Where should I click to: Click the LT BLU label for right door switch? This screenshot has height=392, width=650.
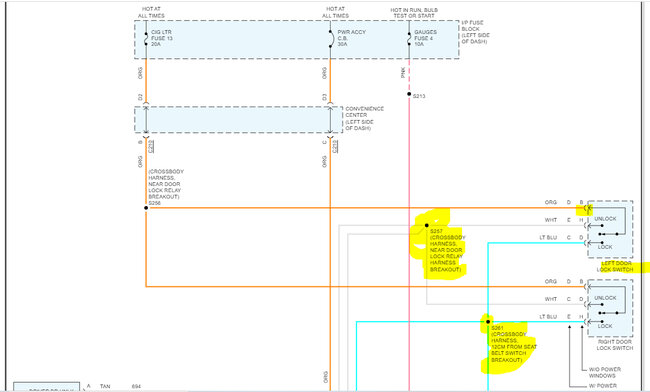click(x=548, y=317)
